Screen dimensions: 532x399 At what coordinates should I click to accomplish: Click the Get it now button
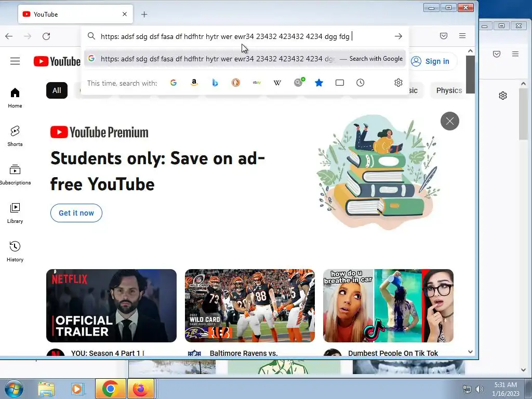point(76,213)
